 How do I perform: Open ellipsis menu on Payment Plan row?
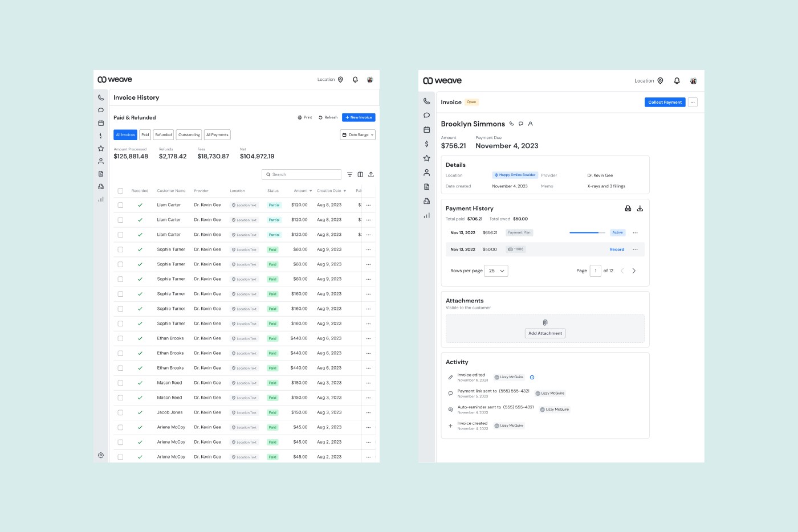click(635, 232)
